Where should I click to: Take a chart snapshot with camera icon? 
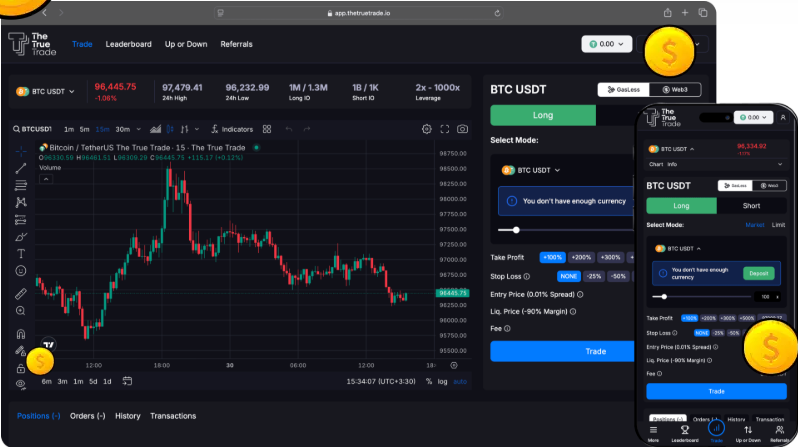(x=462, y=129)
